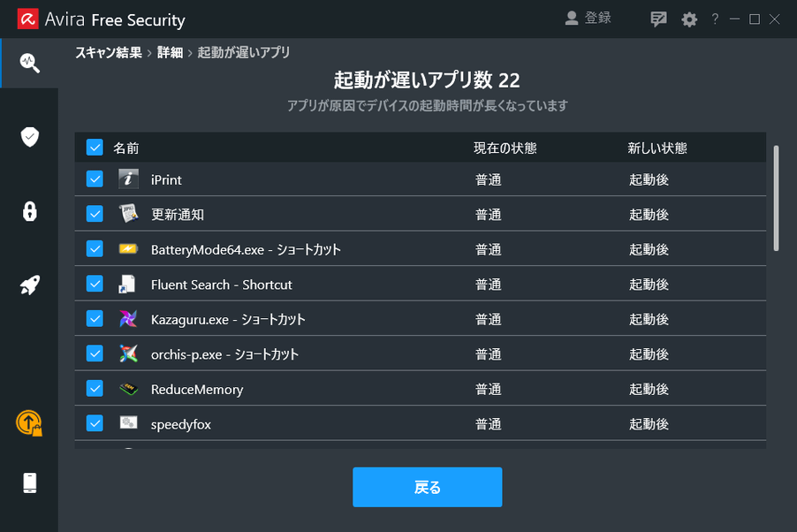Screen dimensions: 797x532
Task: Click the app list vertical scrollbar
Action: coord(776,198)
